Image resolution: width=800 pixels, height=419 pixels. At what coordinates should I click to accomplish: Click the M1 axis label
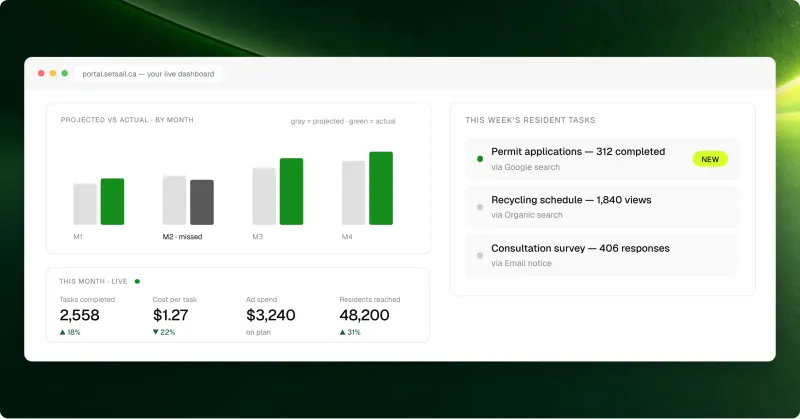[x=78, y=237]
